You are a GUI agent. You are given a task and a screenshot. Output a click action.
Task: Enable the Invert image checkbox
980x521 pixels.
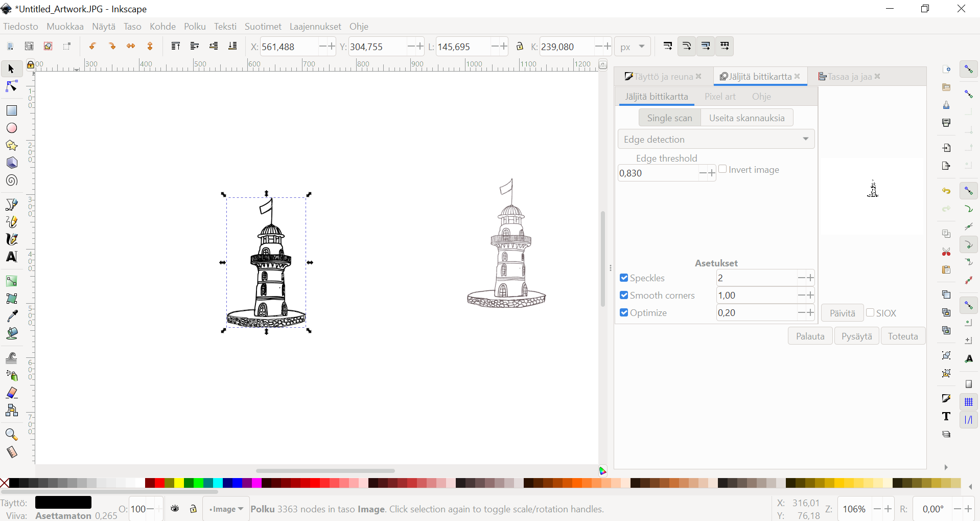(x=722, y=169)
